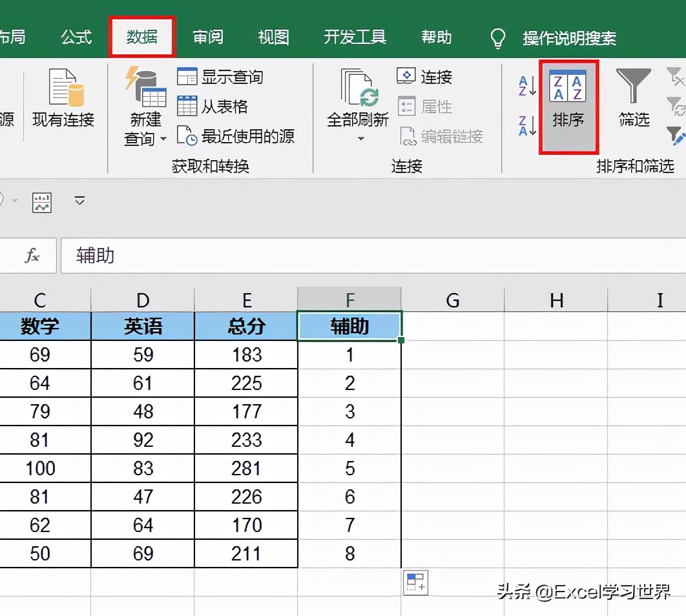Open 连接 connections button
The height and width of the screenshot is (616, 686).
pyautogui.click(x=424, y=76)
